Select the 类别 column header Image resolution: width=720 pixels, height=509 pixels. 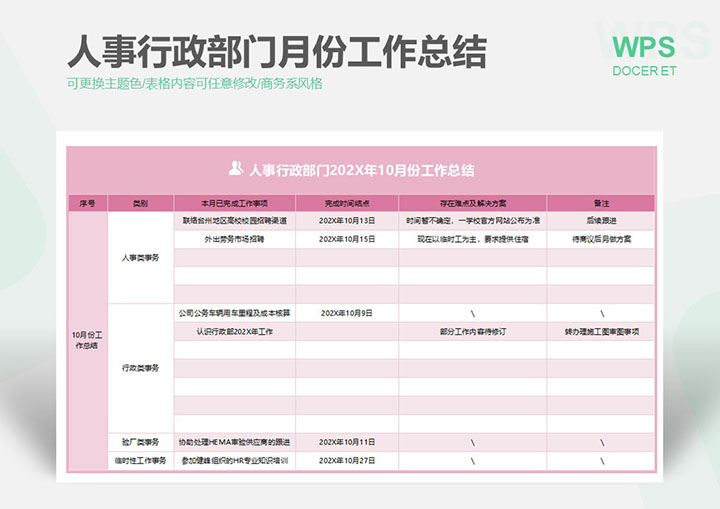[x=140, y=203]
